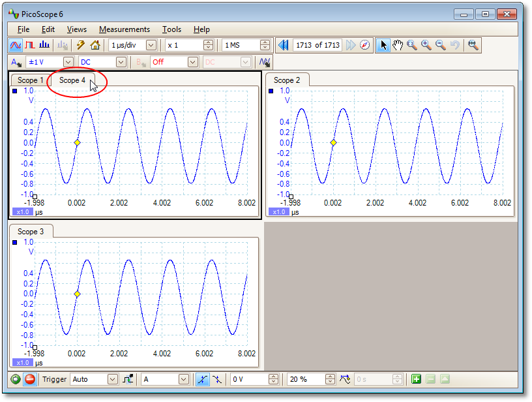
Task: Open advanced trigger settings icon
Action: point(128,379)
